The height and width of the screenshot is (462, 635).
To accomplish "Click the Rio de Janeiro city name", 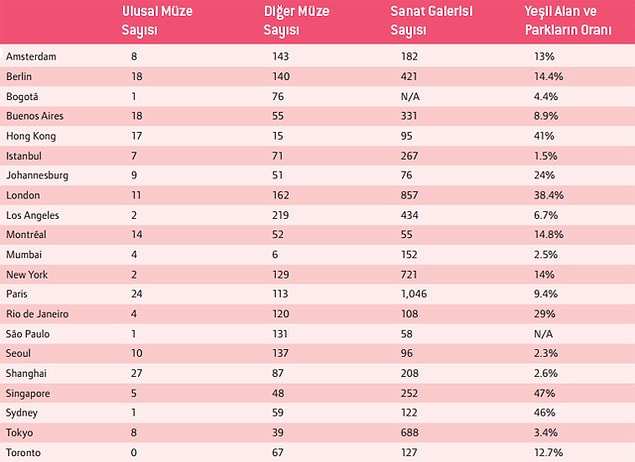I will click(x=37, y=314).
